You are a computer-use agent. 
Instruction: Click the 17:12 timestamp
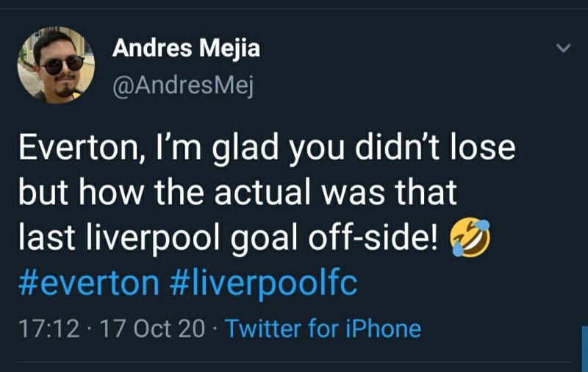click(x=48, y=328)
